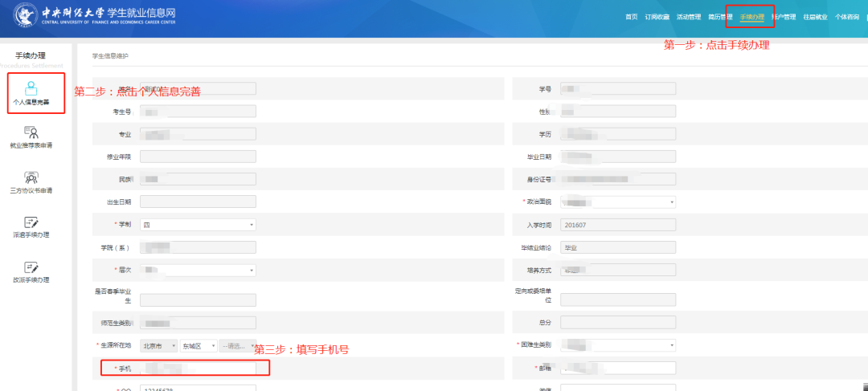
Task: Open the 层次 dropdown
Action: (x=198, y=271)
